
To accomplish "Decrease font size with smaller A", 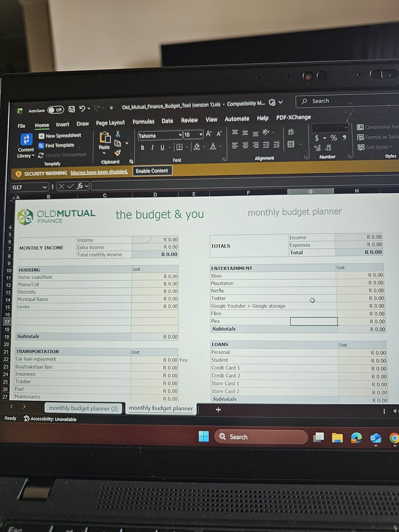I will click(219, 133).
